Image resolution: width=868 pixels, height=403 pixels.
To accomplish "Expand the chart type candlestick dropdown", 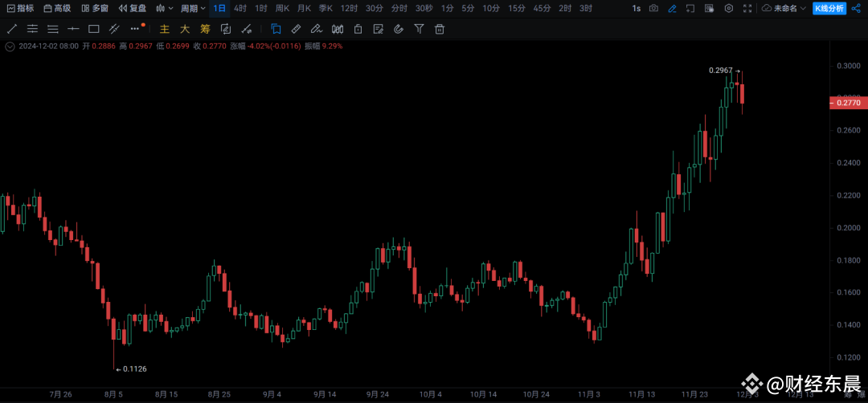I will point(165,8).
